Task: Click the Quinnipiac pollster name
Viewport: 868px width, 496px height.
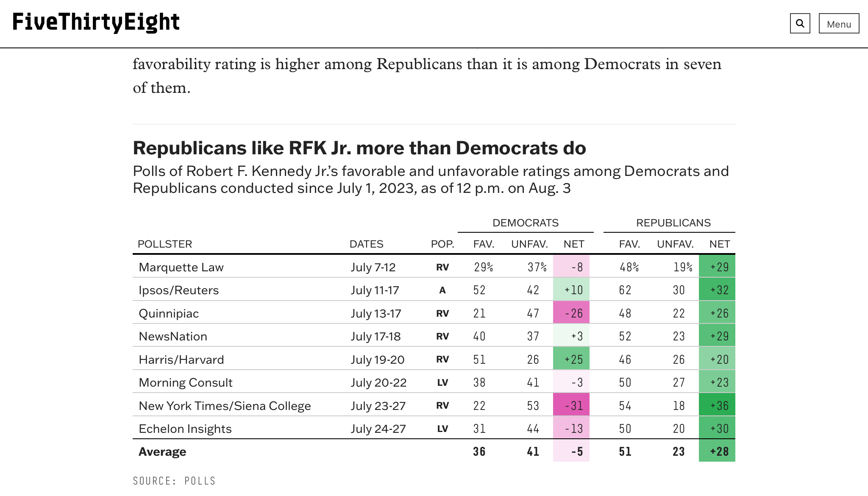Action: pos(169,314)
